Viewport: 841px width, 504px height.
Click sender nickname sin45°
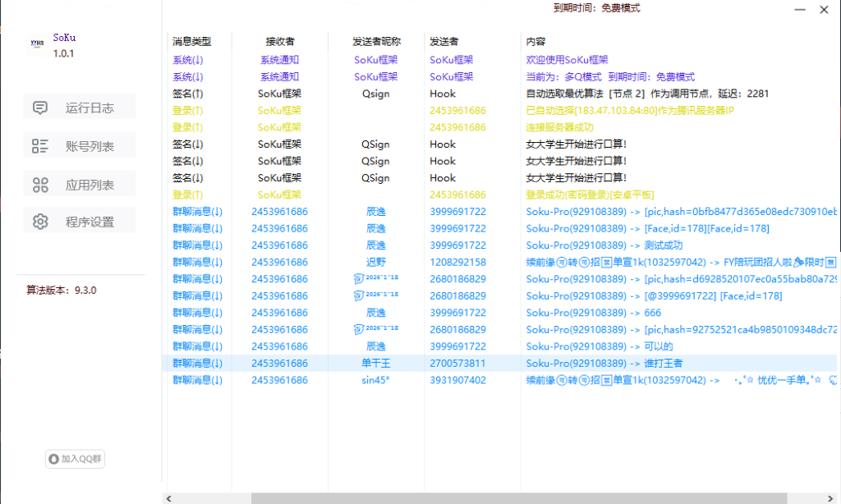(x=375, y=380)
